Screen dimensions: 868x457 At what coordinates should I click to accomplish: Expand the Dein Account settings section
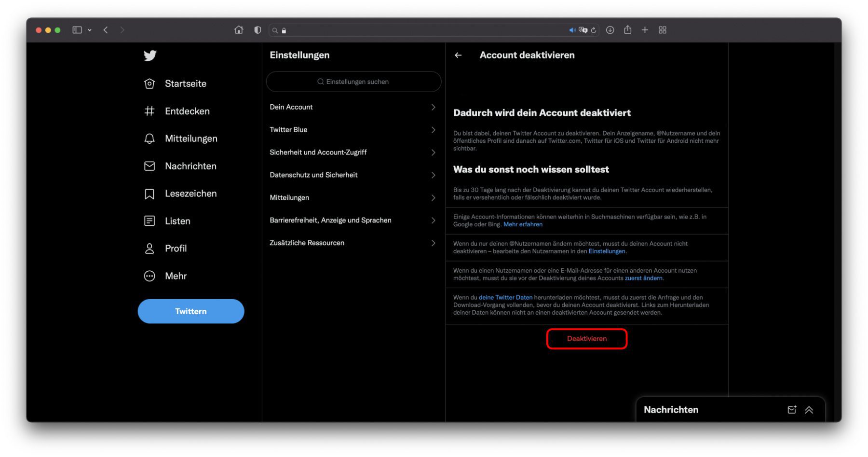tap(353, 107)
